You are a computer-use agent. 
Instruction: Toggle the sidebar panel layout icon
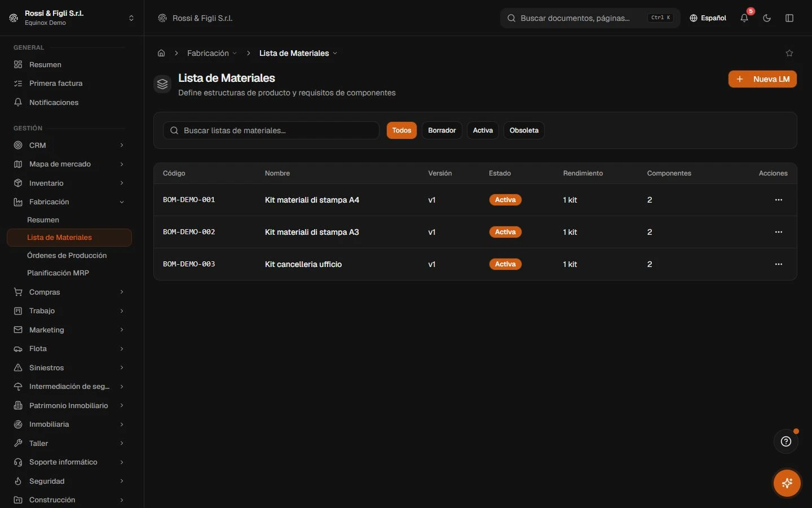pyautogui.click(x=789, y=18)
